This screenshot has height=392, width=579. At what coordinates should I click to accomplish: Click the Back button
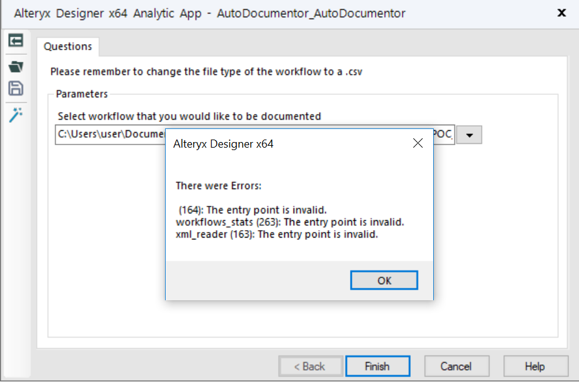pos(310,367)
